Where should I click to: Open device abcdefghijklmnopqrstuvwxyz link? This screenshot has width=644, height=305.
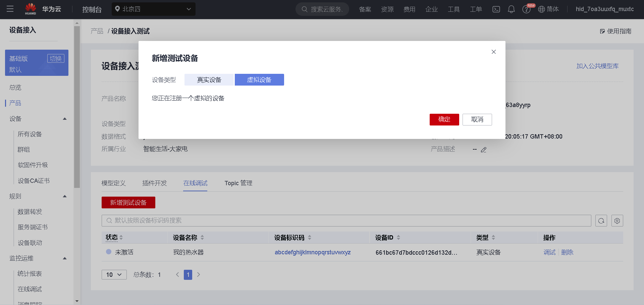point(313,252)
